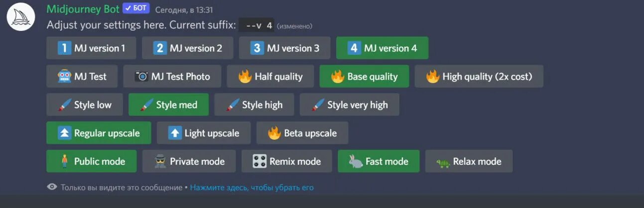Enable MJ Test Photo mode
This screenshot has width=644, height=208.
[x=172, y=76]
